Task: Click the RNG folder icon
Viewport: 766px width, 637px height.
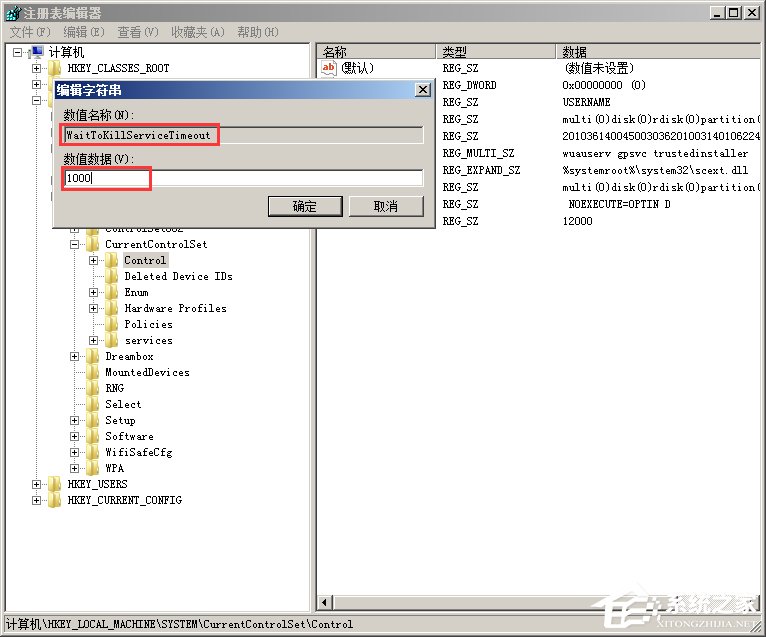Action: point(92,388)
